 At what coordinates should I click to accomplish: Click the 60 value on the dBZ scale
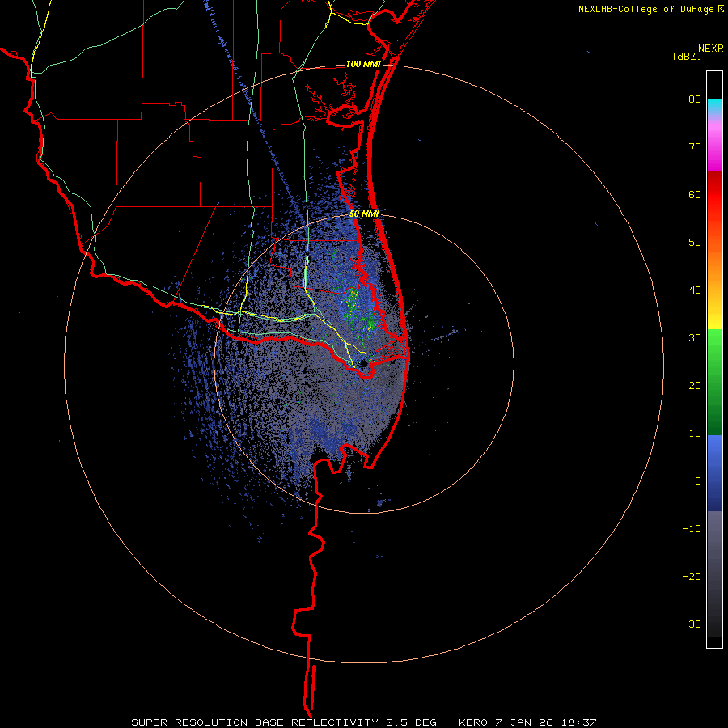tap(695, 194)
